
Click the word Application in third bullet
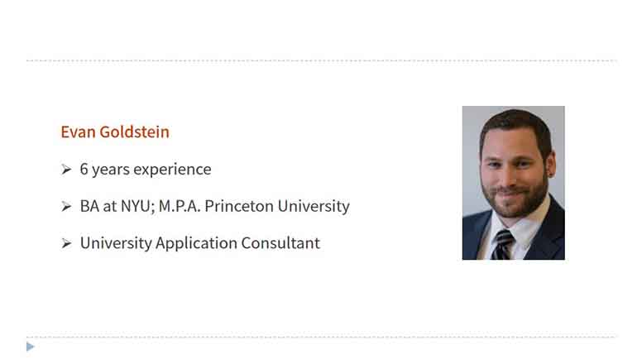(197, 243)
